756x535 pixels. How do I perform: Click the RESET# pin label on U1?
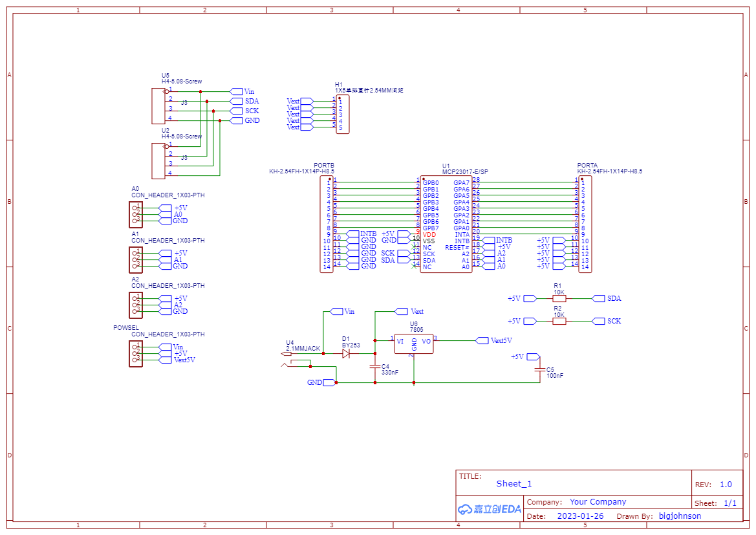tap(457, 248)
